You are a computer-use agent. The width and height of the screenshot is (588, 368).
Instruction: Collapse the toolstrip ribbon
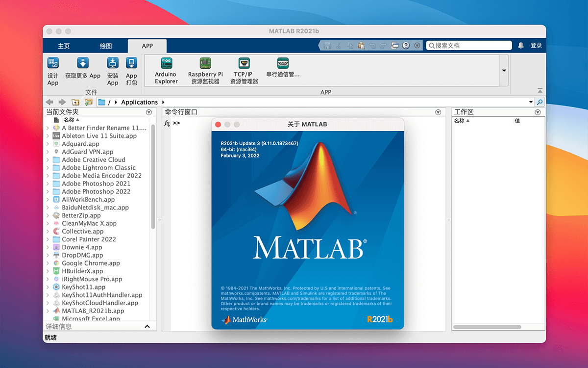(x=540, y=91)
